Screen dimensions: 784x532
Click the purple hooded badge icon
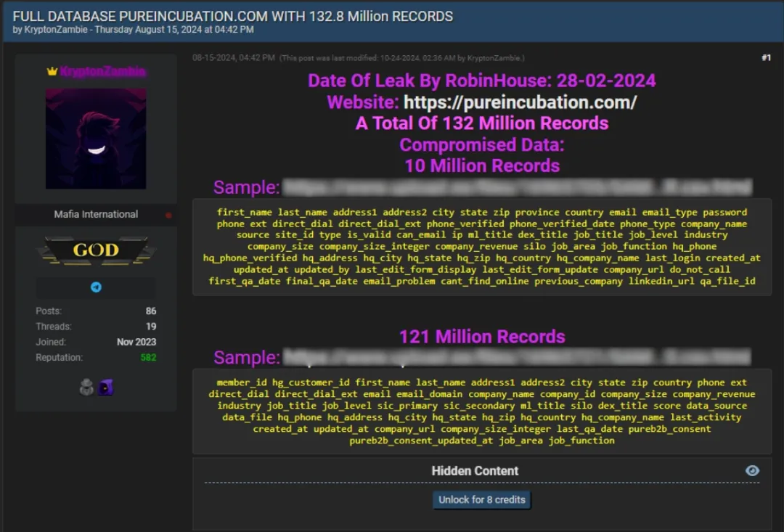pyautogui.click(x=105, y=387)
